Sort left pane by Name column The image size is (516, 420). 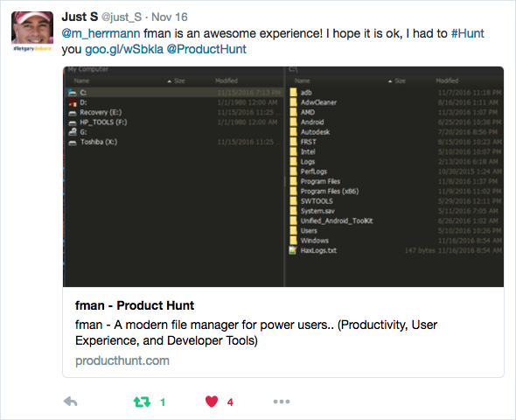pos(81,81)
